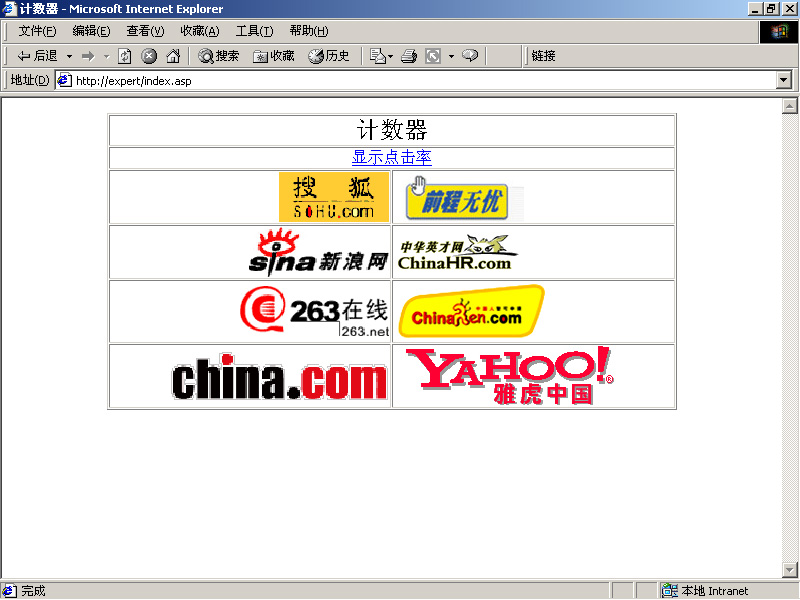The width and height of the screenshot is (800, 600).
Task: Open the 工具(T) menu
Action: tap(255, 31)
